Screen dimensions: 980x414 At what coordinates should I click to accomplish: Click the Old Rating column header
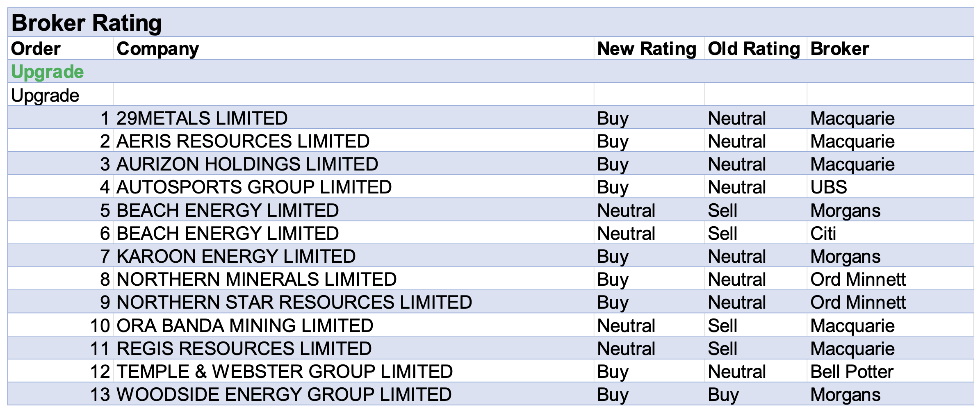(754, 49)
